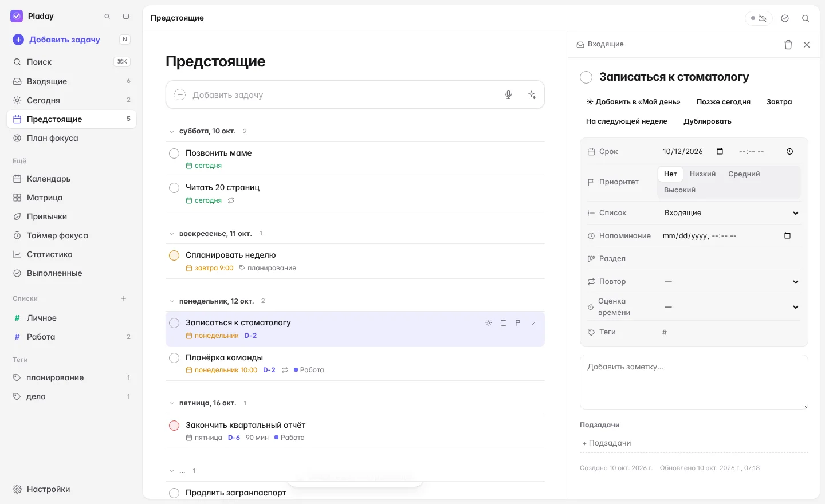Open the Оценка времени dropdown
Viewport: 825px width, 504px height.
click(x=731, y=307)
